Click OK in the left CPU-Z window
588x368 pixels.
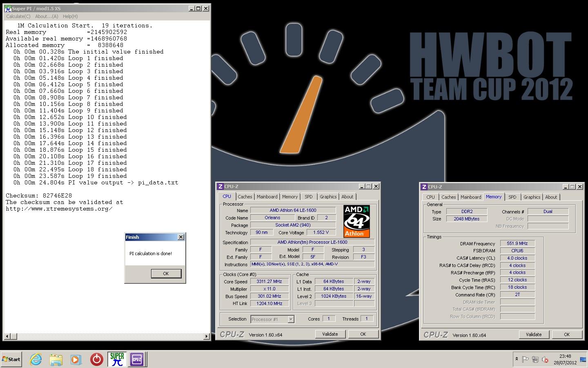click(363, 334)
